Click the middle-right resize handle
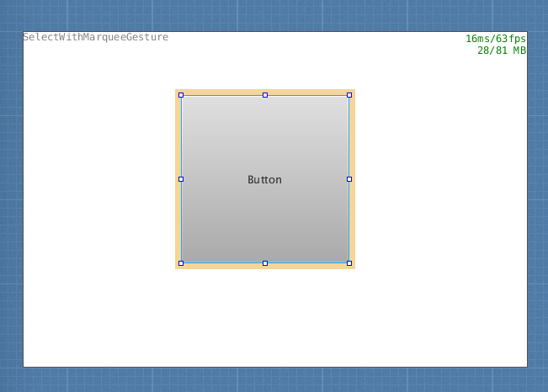548x392 pixels. (x=349, y=179)
